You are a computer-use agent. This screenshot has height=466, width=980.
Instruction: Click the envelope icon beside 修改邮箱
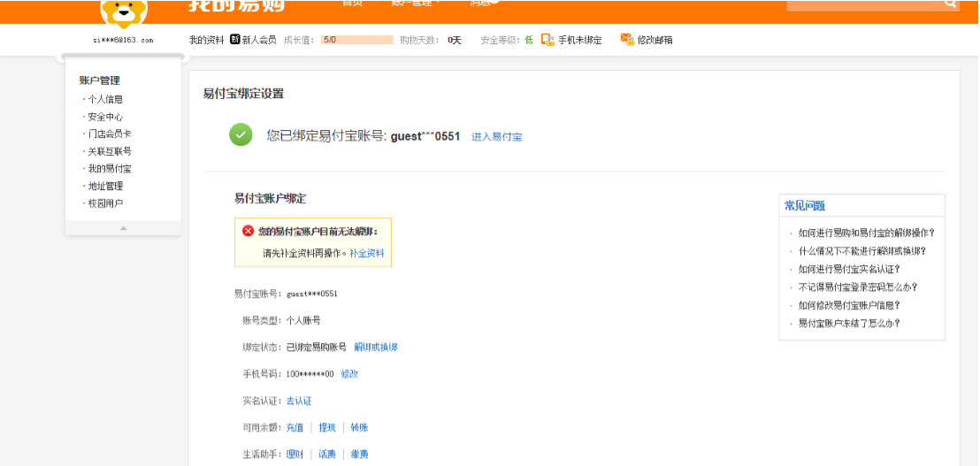click(627, 40)
